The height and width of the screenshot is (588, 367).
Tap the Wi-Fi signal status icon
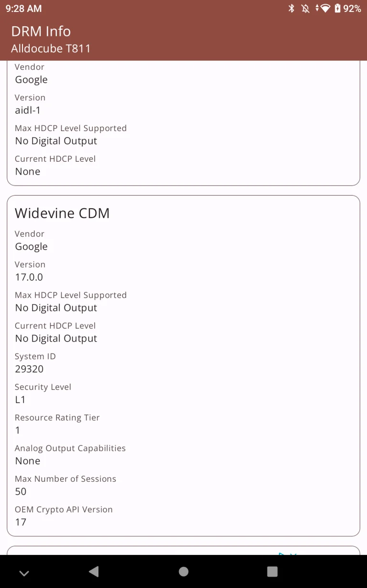[x=325, y=9]
